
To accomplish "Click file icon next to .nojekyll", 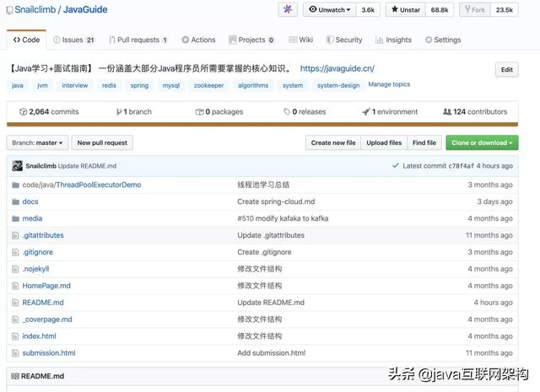I will click(15, 269).
